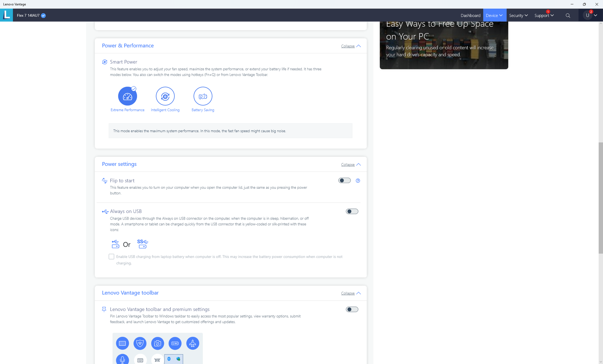This screenshot has height=364, width=603.
Task: Check Enable USB charging from battery checkbox
Action: [111, 257]
